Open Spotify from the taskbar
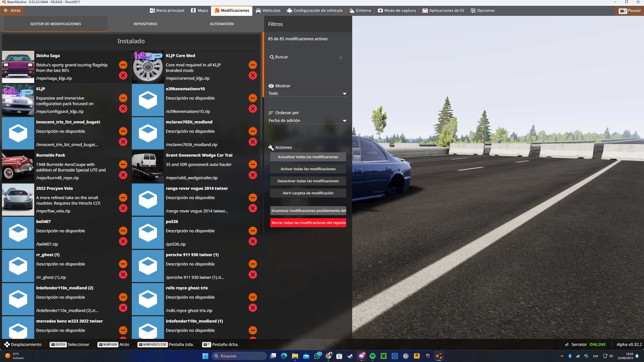 pyautogui.click(x=373, y=356)
